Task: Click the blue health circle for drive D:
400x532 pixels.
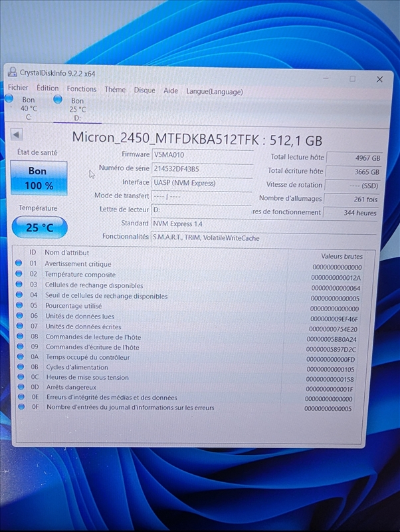Action: click(58, 99)
